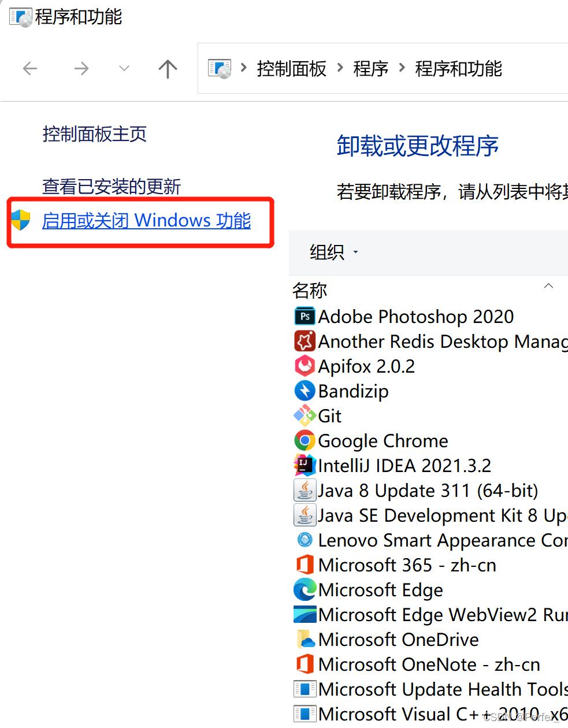Click the Java SE Development Kit icon
The image size is (568, 728).
coord(305,515)
